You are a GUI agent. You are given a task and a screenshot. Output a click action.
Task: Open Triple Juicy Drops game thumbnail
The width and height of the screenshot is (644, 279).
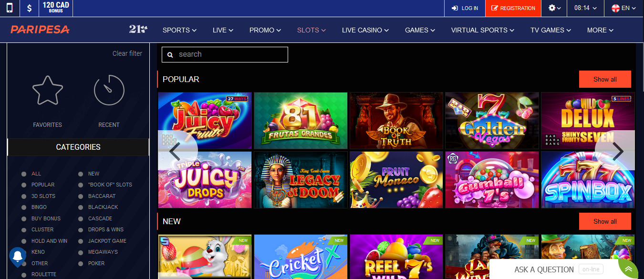(x=205, y=180)
